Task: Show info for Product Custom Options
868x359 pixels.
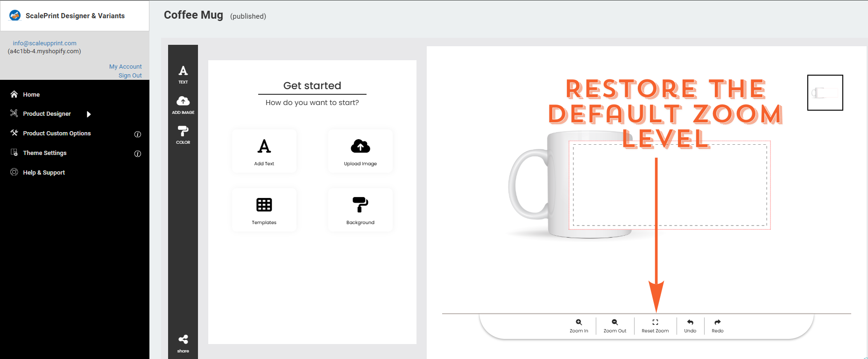Action: coord(138,134)
